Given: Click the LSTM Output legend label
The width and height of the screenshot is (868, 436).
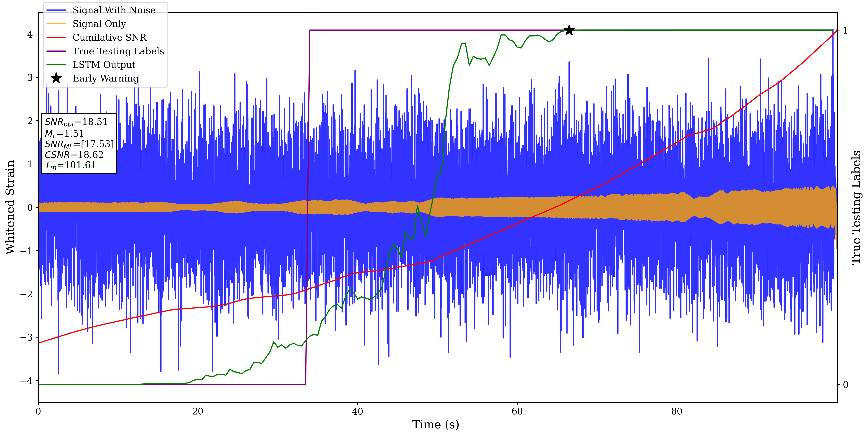Looking at the screenshot, I should pos(104,65).
